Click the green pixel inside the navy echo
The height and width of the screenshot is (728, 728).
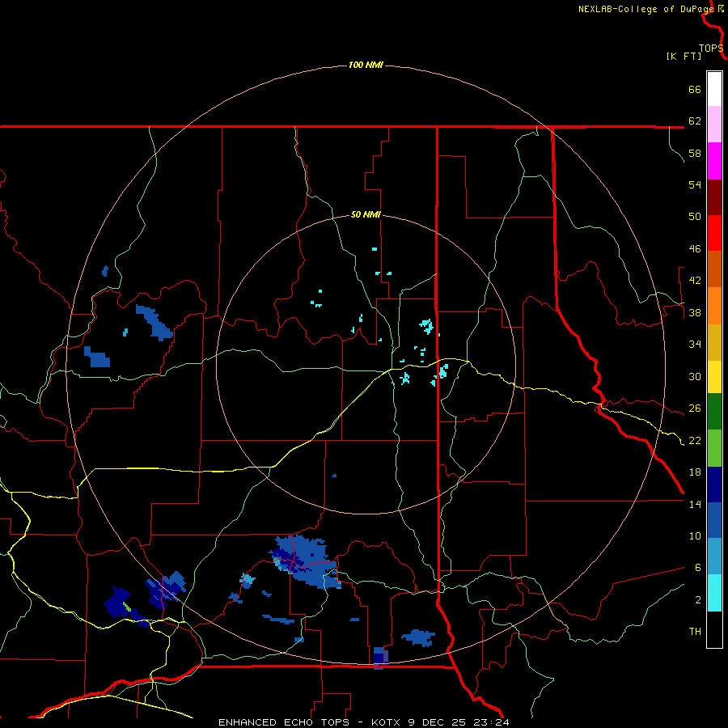(127, 606)
